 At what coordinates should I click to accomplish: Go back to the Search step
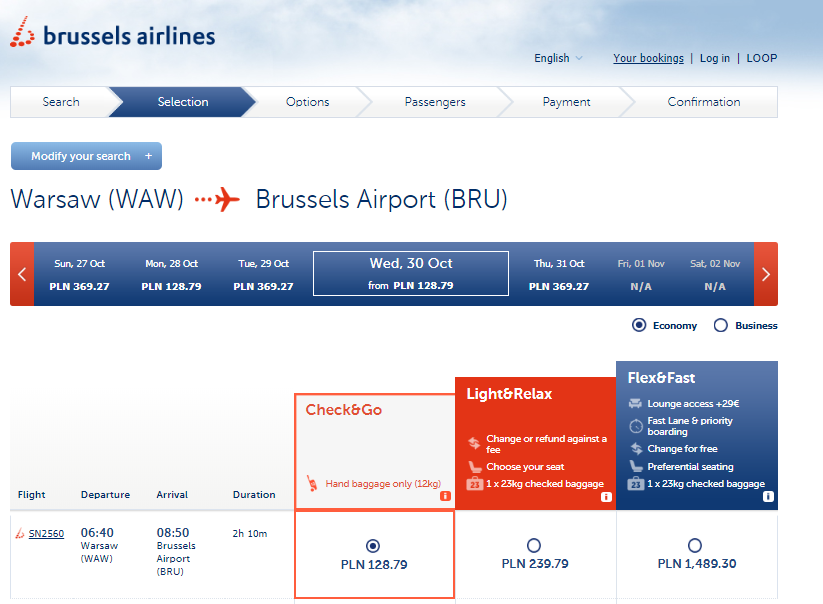[x=61, y=102]
